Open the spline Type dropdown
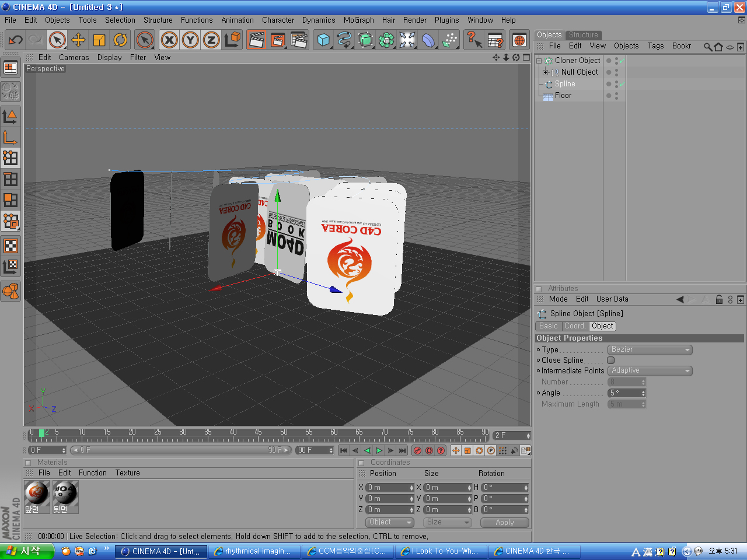The width and height of the screenshot is (747, 560). pyautogui.click(x=650, y=349)
